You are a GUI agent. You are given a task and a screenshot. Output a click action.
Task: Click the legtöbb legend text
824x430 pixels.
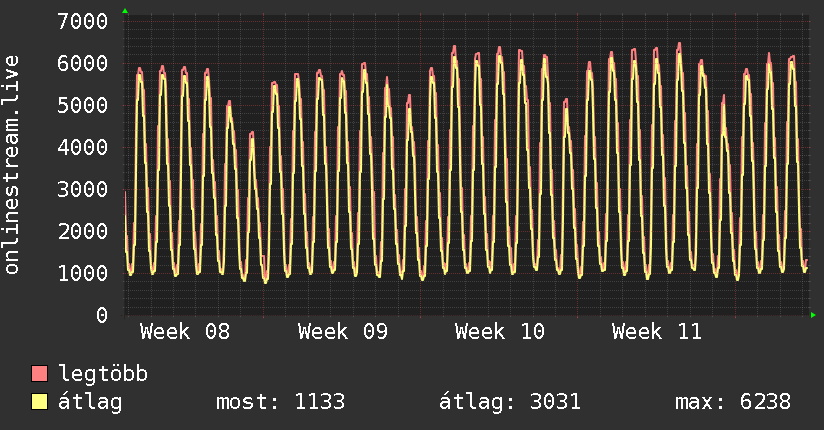(x=104, y=374)
